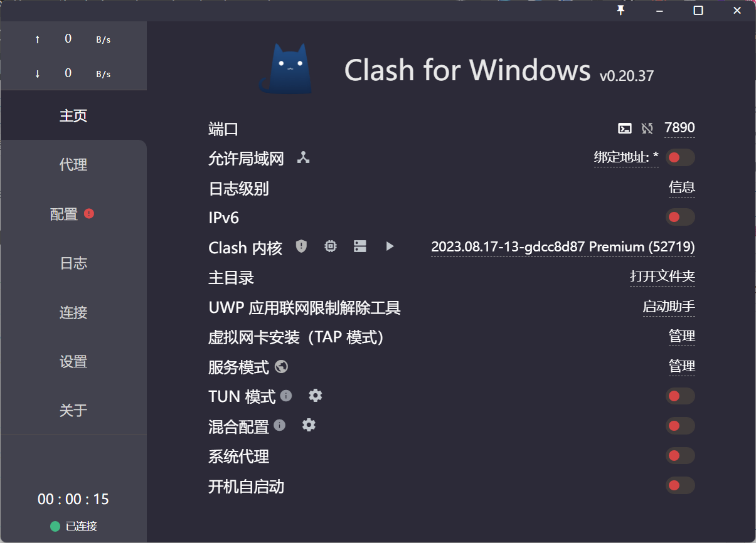Enable the IPv6 switch
Viewport: 756px width, 543px height.
tap(680, 218)
